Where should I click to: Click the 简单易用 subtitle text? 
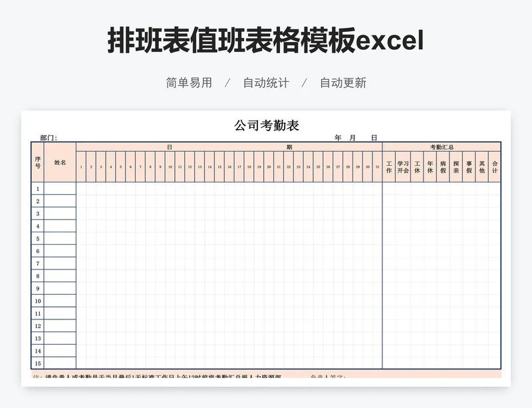[189, 83]
